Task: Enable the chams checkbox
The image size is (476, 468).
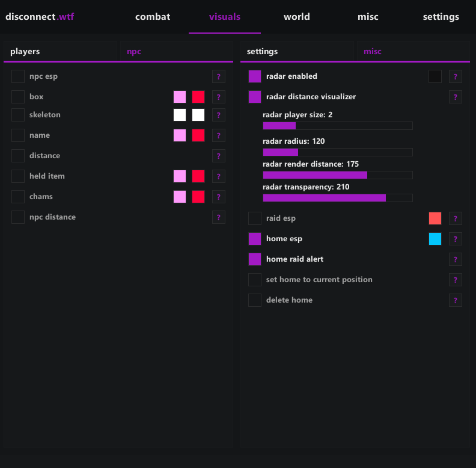Action: pos(18,197)
